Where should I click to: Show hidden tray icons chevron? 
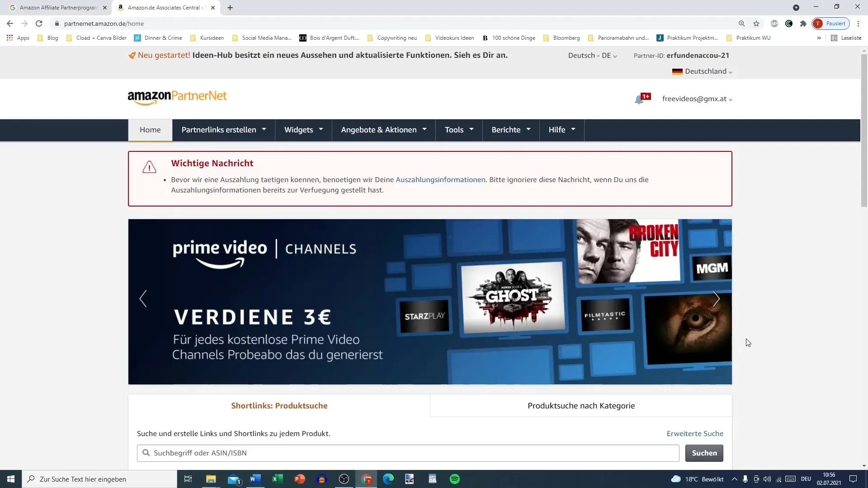(734, 479)
